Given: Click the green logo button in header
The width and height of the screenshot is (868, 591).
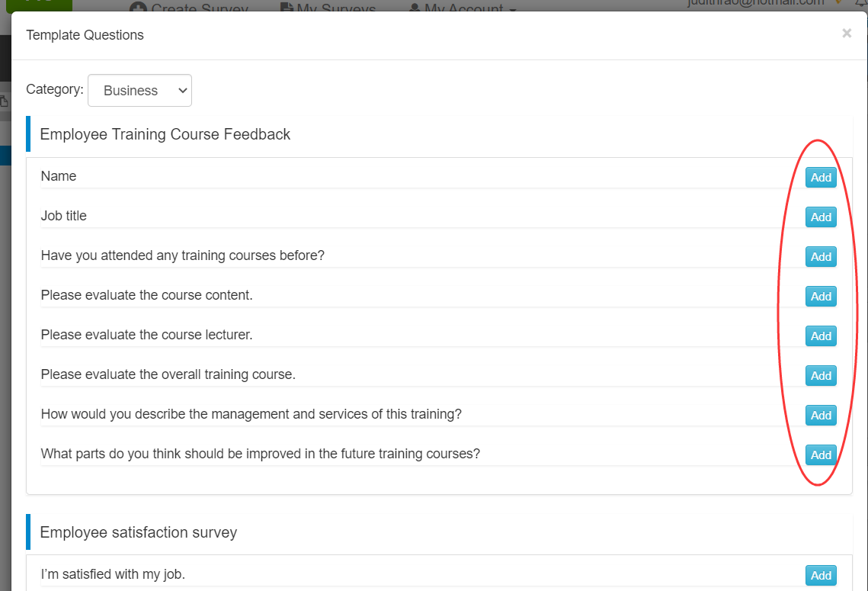Looking at the screenshot, I should [39, 5].
